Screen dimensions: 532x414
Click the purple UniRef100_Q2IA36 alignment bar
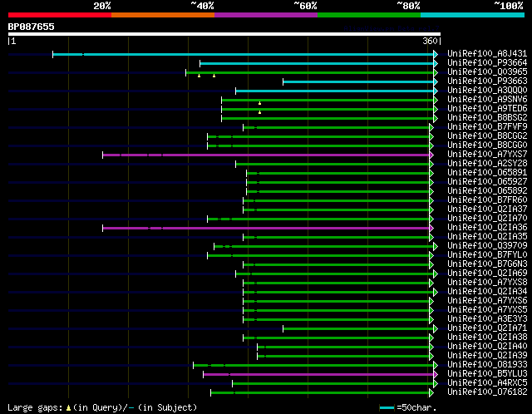click(266, 229)
